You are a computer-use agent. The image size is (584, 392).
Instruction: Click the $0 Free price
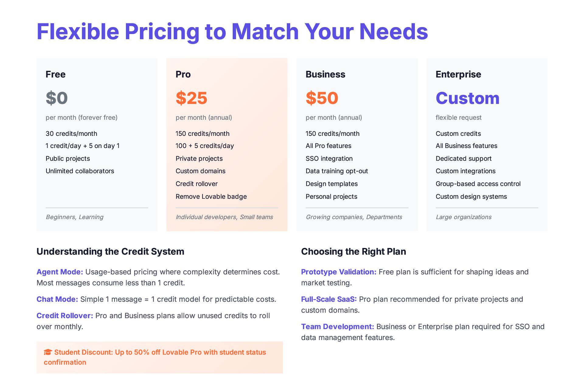(x=57, y=98)
